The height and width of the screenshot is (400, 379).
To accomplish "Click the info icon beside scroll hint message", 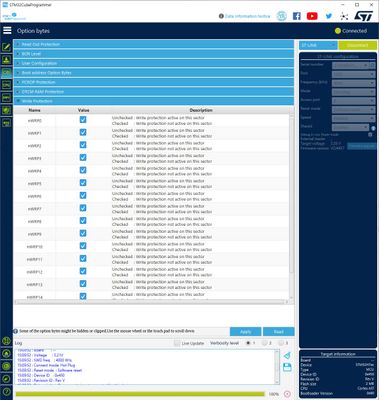I will tap(15, 331).
